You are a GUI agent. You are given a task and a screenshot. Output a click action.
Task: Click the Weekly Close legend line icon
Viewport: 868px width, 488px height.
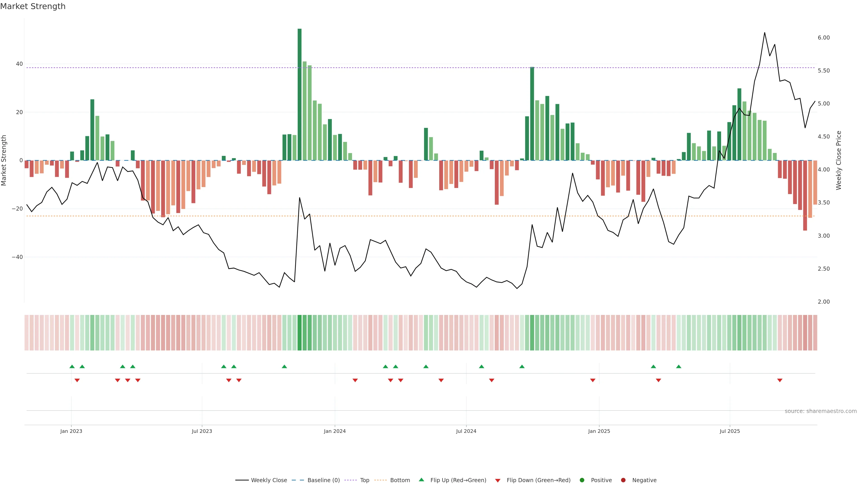click(x=242, y=480)
